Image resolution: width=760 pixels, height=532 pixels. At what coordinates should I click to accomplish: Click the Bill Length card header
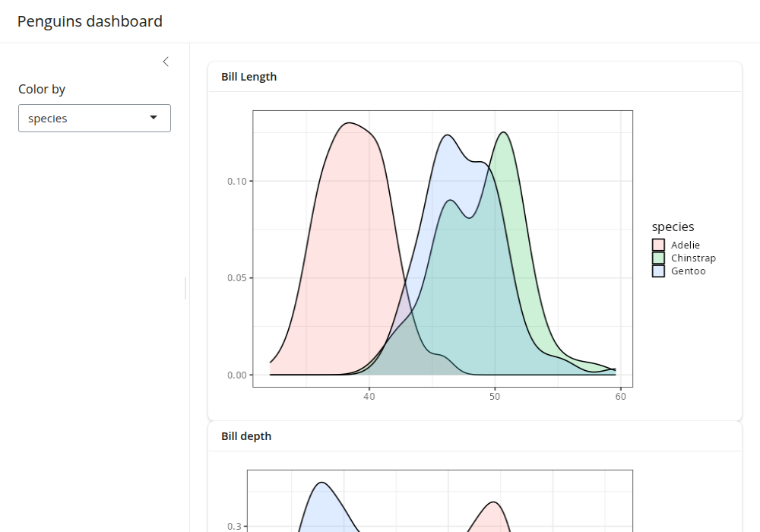click(249, 77)
